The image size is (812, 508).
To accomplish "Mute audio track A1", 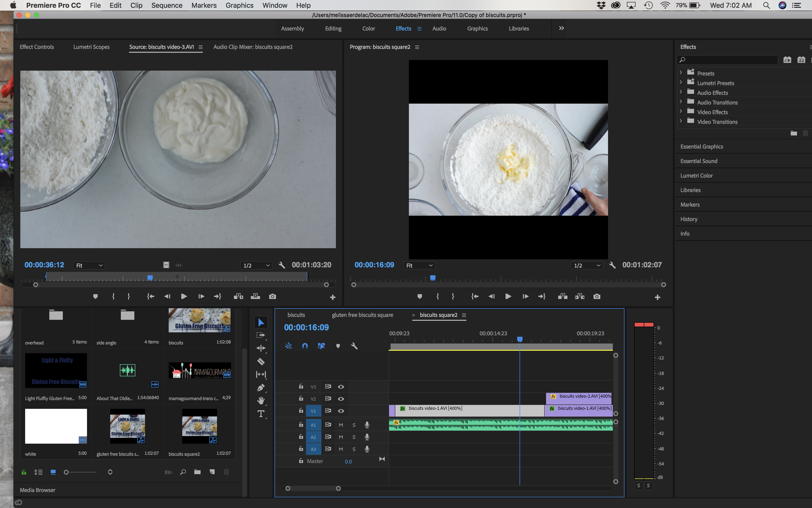I will tap(341, 425).
